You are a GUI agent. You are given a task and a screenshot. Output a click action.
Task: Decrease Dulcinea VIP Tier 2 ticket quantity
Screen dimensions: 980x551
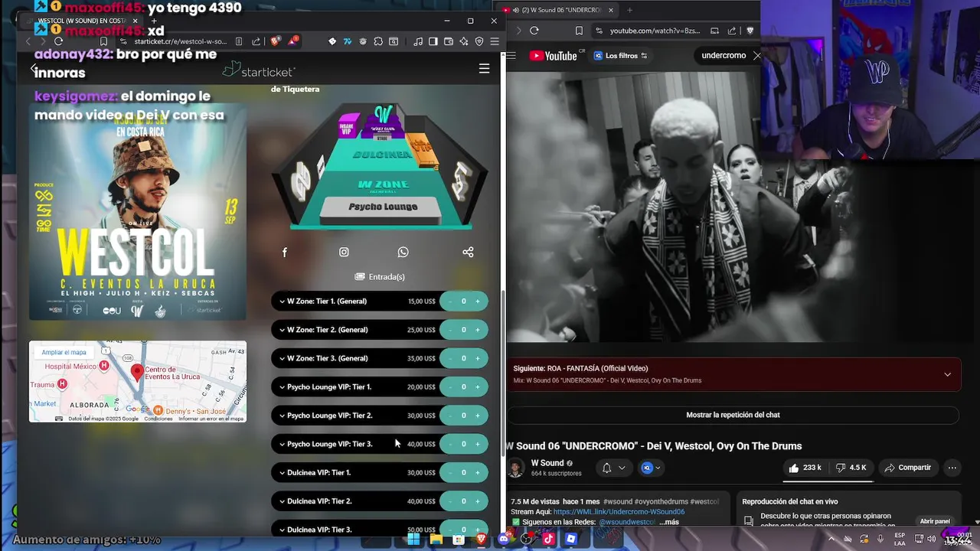tap(449, 501)
